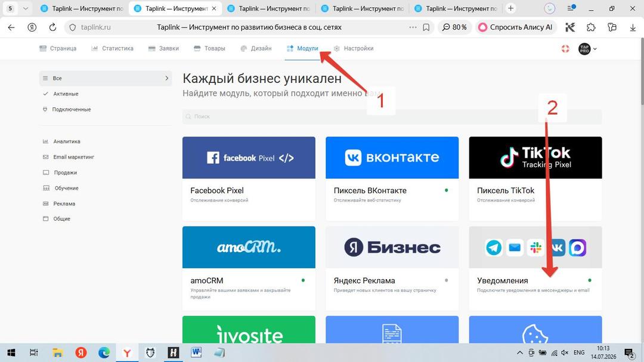
Task: Open the Facebook Pixel module banner
Action: pos(249,158)
